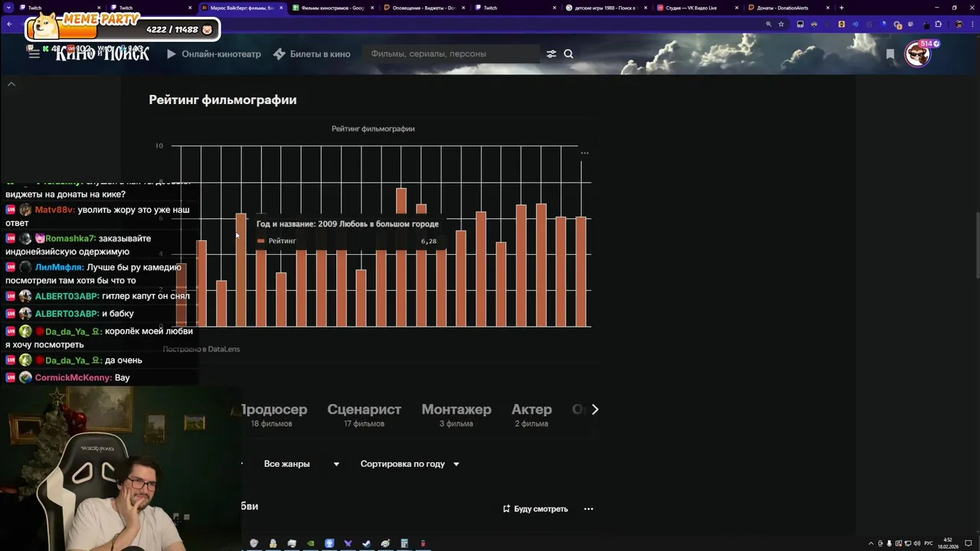Select the Актер tab
The image size is (980, 551).
tap(531, 414)
